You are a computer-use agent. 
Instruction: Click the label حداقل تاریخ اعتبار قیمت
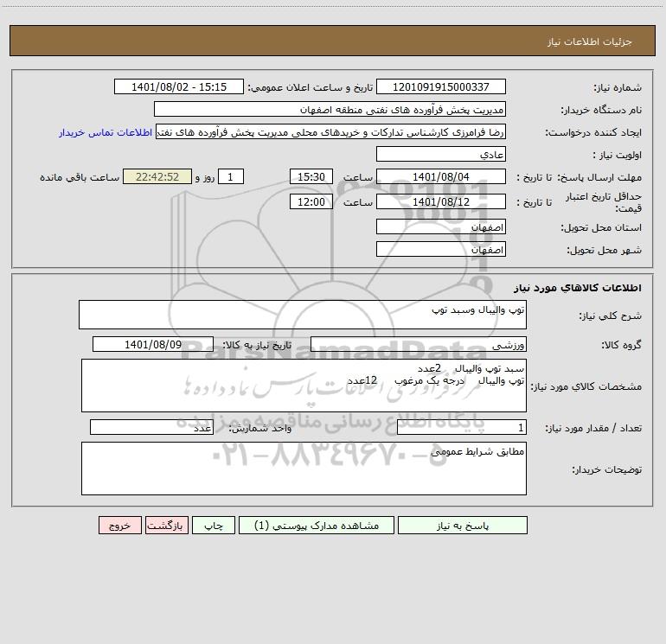click(x=604, y=202)
